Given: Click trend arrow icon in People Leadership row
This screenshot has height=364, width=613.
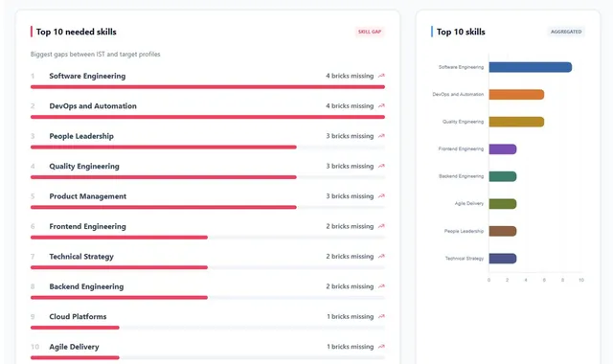Looking at the screenshot, I should (381, 136).
